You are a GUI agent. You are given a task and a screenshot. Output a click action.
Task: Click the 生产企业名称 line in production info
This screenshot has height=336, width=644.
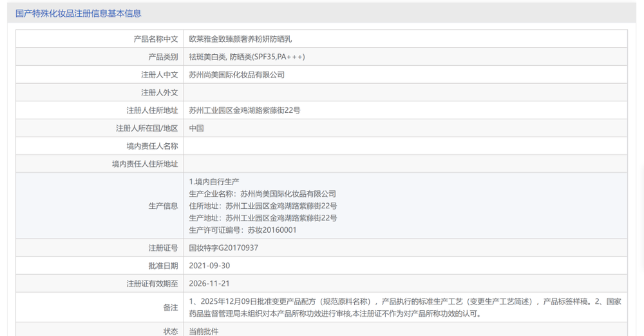[262, 193]
